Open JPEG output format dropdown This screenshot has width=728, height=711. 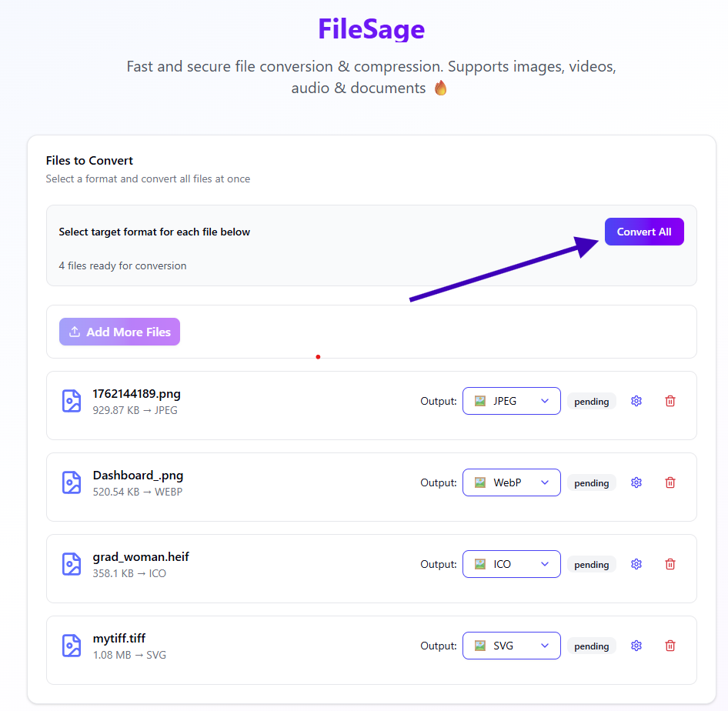tap(511, 401)
